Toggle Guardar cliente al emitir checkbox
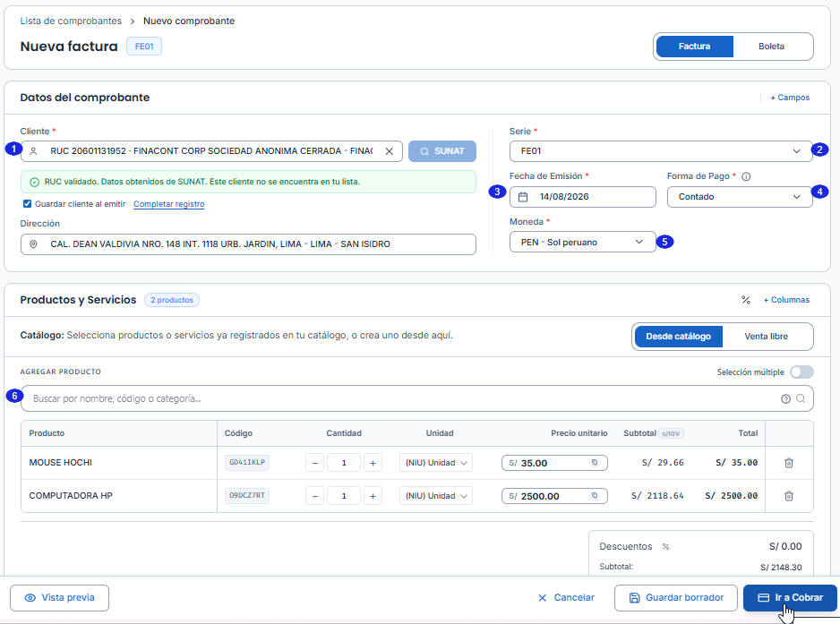The height and width of the screenshot is (624, 840). click(x=28, y=203)
